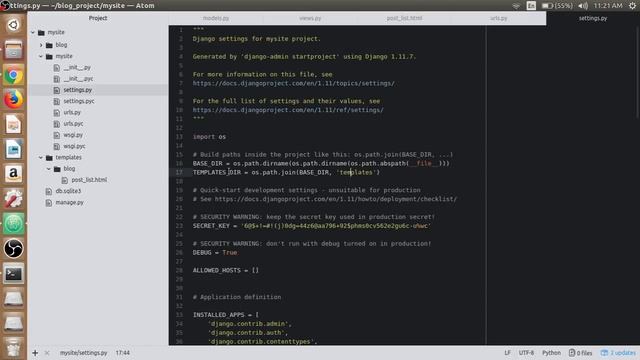This screenshot has height=360, width=640.
Task: Click the INSTALLED_APPS line
Action: coord(226,315)
